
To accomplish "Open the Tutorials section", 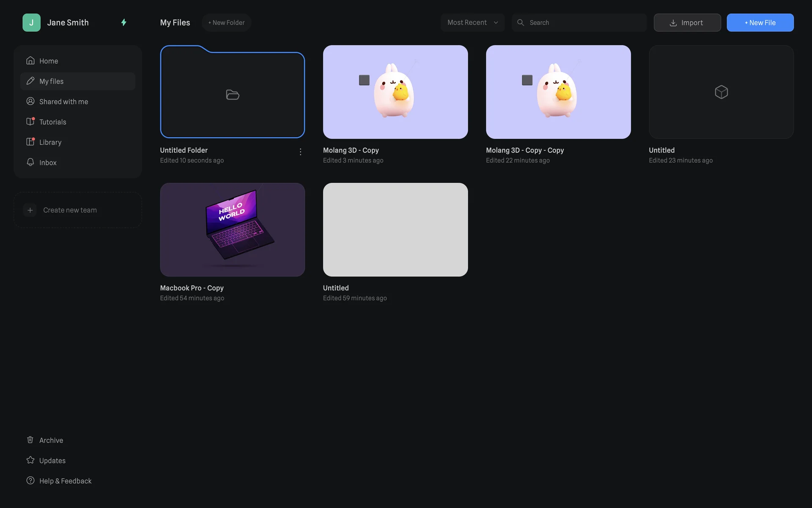I will pos(52,122).
